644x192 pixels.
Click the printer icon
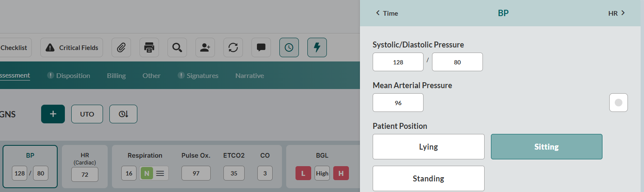tap(149, 47)
